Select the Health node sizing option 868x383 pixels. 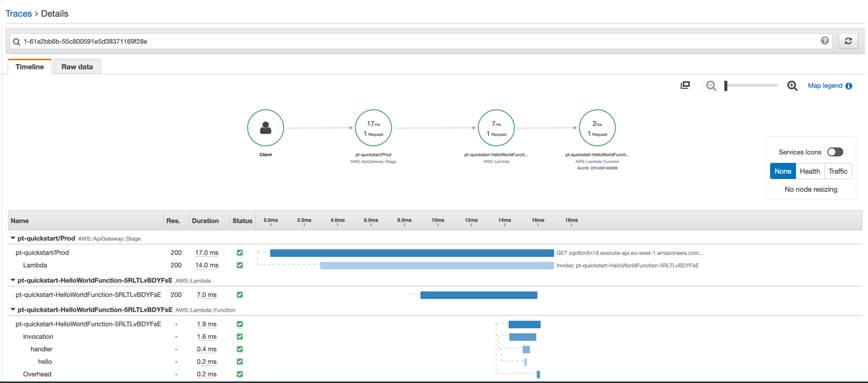[x=809, y=171]
